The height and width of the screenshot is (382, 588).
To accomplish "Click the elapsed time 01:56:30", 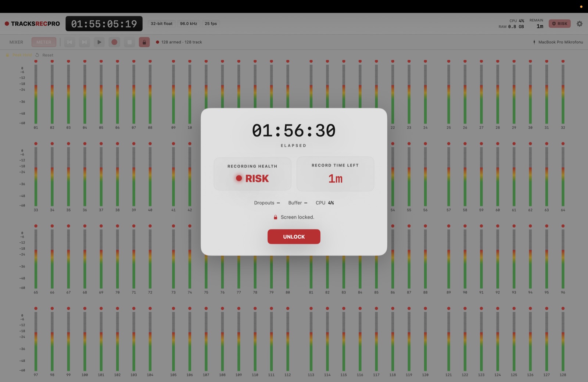I will tap(294, 131).
